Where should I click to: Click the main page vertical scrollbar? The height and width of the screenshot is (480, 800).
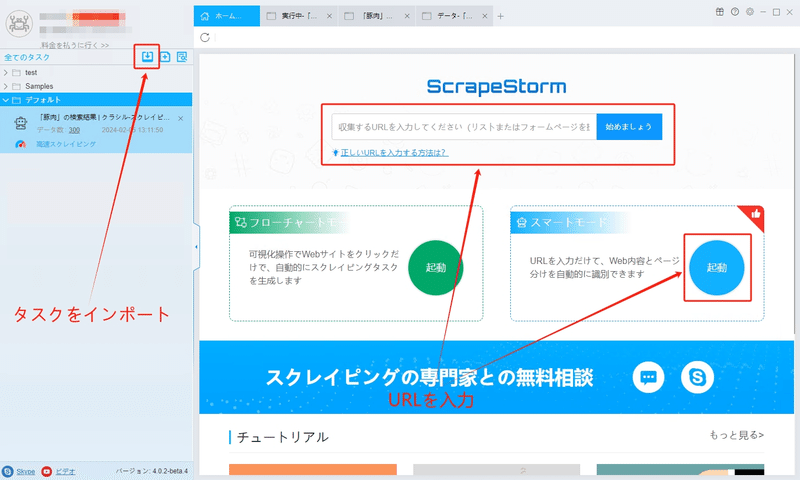point(796,194)
